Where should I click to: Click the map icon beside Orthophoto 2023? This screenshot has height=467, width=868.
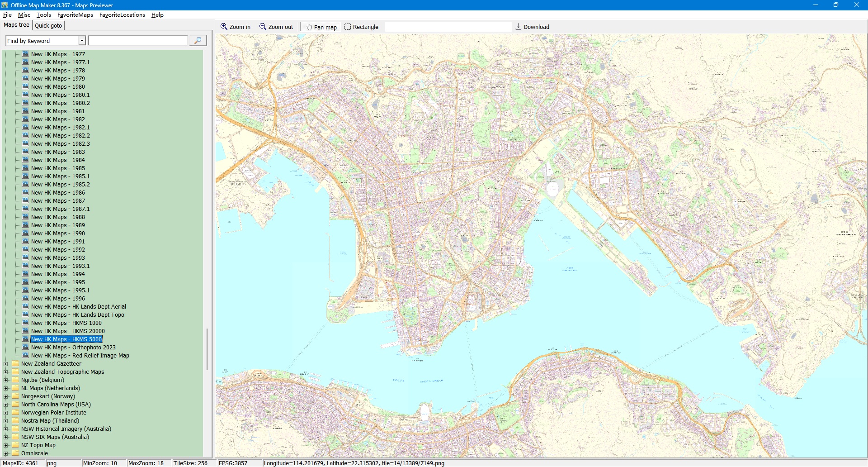[26, 347]
